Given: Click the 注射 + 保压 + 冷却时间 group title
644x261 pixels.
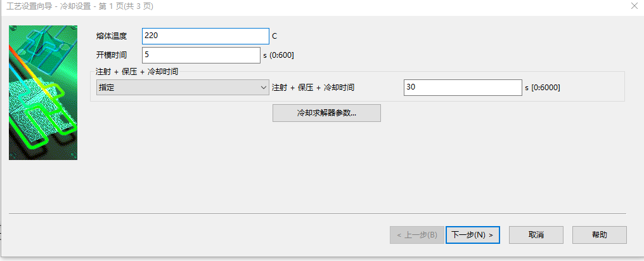Looking at the screenshot, I should pyautogui.click(x=137, y=71).
